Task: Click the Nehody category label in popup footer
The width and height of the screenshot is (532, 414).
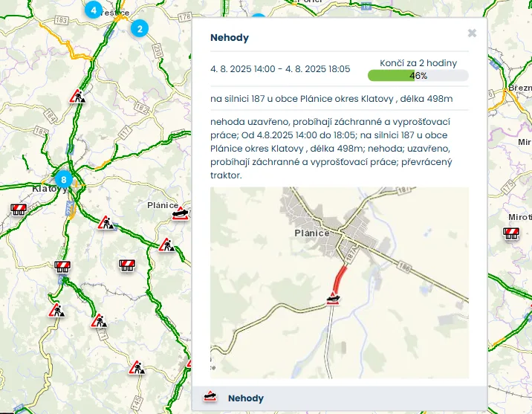Action: point(246,398)
